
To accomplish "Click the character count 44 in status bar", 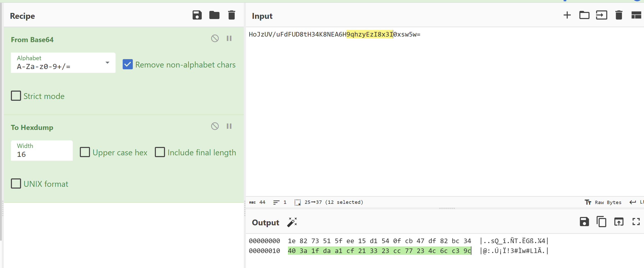I will [257, 202].
